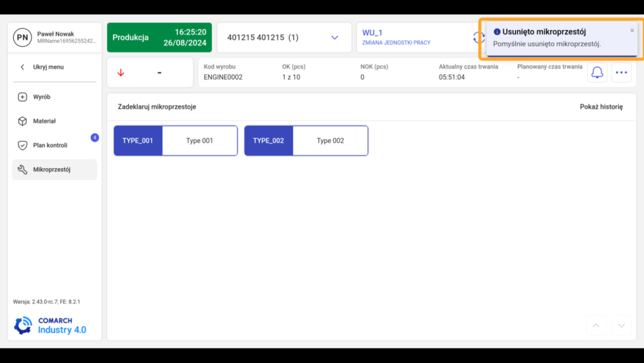Screen dimensions: 644x363
Task: Click ZMIANA JEDNOSTKI PRACY link
Action: pyautogui.click(x=396, y=43)
